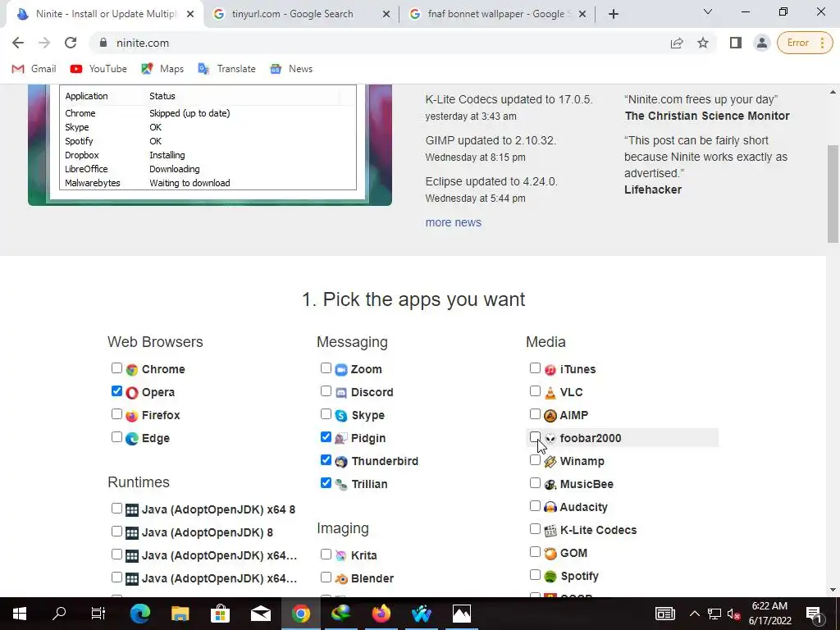Click the Thunderbird app icon

(341, 462)
